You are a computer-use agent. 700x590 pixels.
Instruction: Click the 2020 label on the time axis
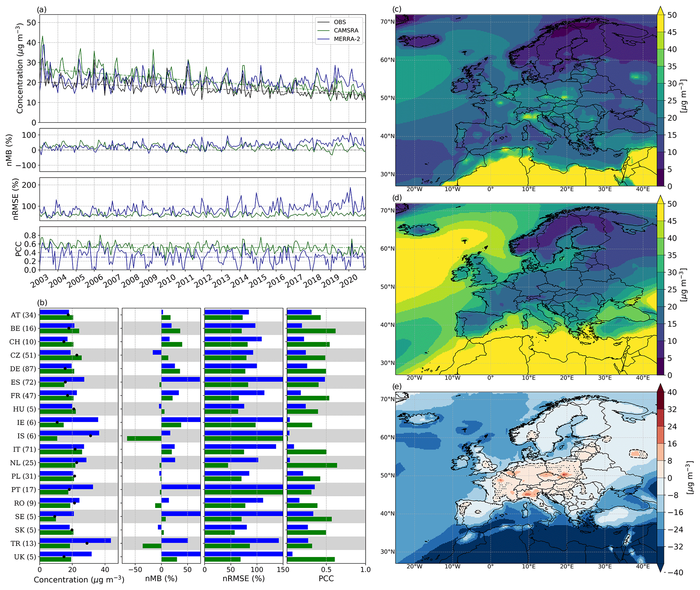[349, 281]
